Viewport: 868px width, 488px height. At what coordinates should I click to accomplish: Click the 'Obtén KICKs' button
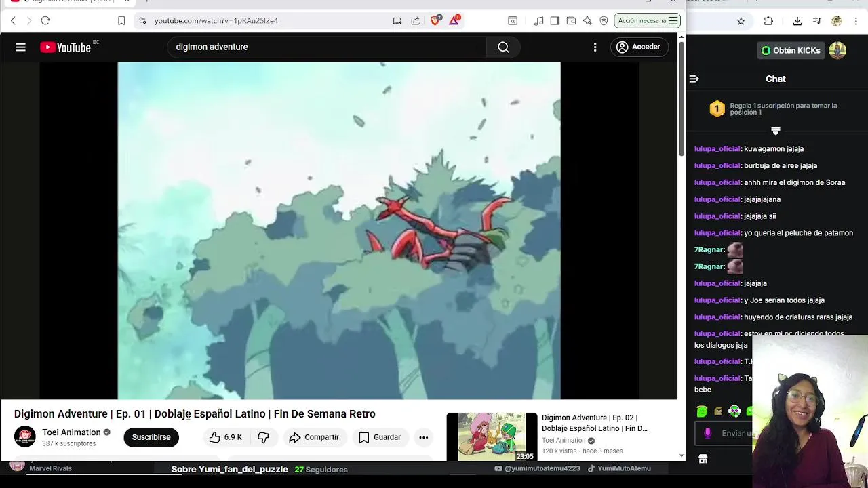point(791,50)
